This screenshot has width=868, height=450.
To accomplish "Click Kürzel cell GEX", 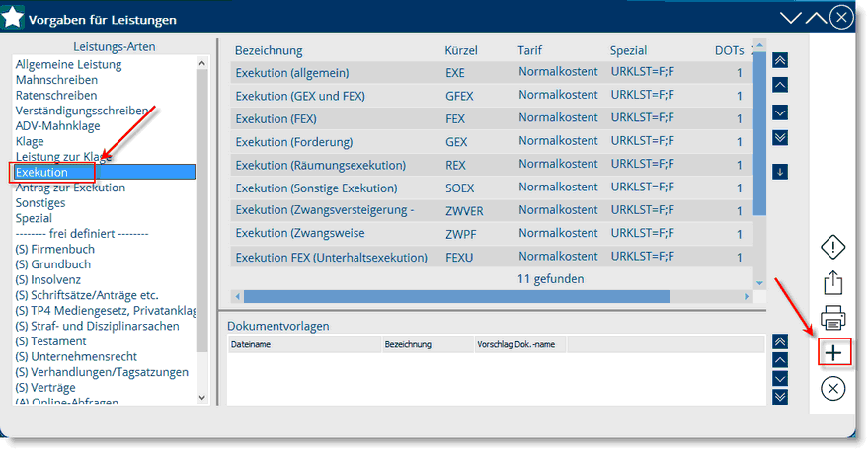I will pyautogui.click(x=456, y=142).
